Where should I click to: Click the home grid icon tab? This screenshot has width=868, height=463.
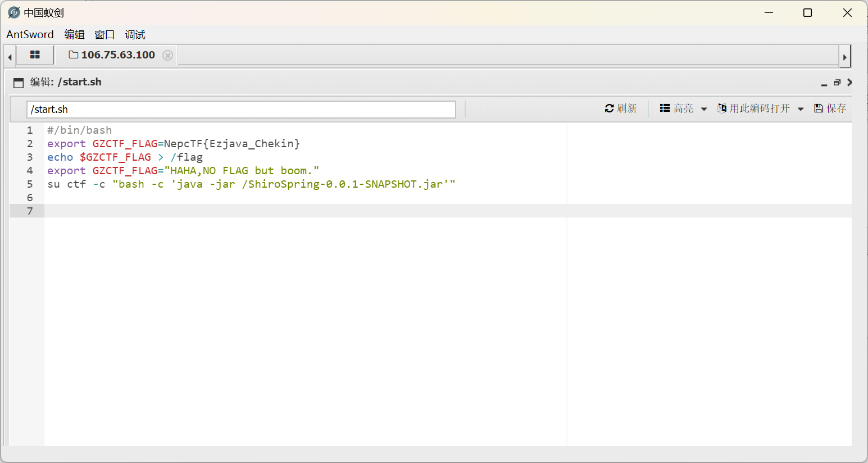[35, 55]
